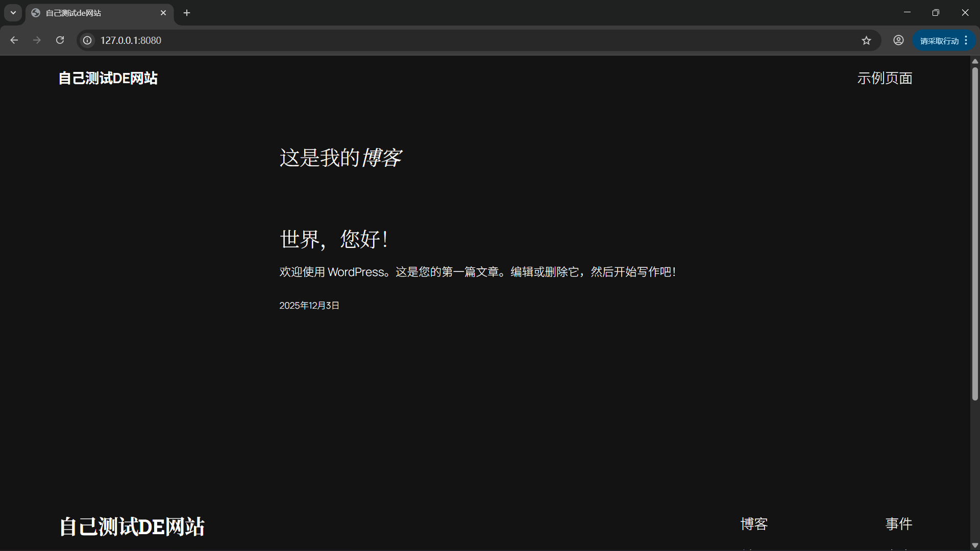
Task: Click the 自己测试DE网站 header site title
Action: pos(108,78)
